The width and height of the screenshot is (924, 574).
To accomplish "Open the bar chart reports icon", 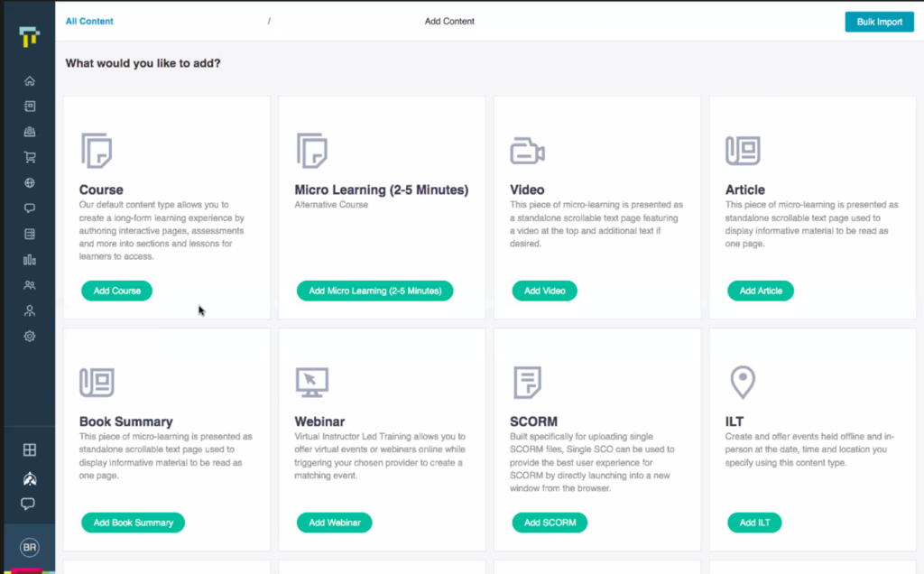I will [x=30, y=260].
